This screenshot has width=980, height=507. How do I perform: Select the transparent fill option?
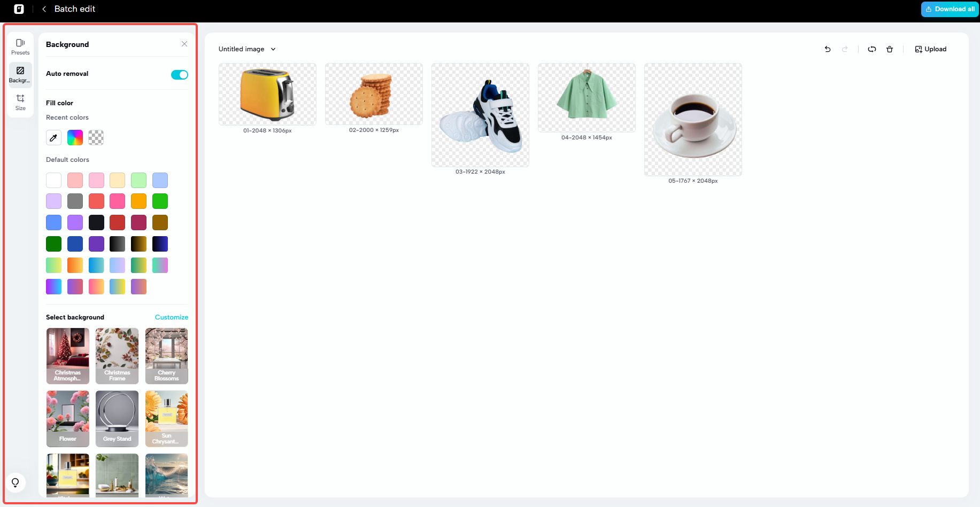point(96,137)
